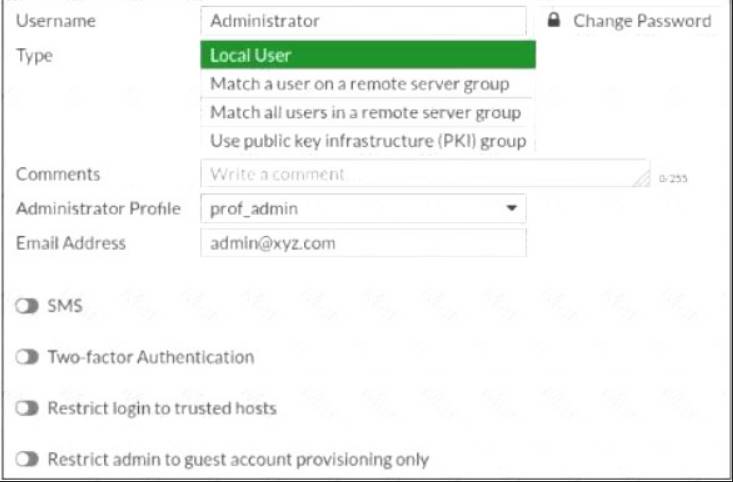Enable Restrict admin to guest account provisioning only
733x482 pixels.
click(x=27, y=460)
